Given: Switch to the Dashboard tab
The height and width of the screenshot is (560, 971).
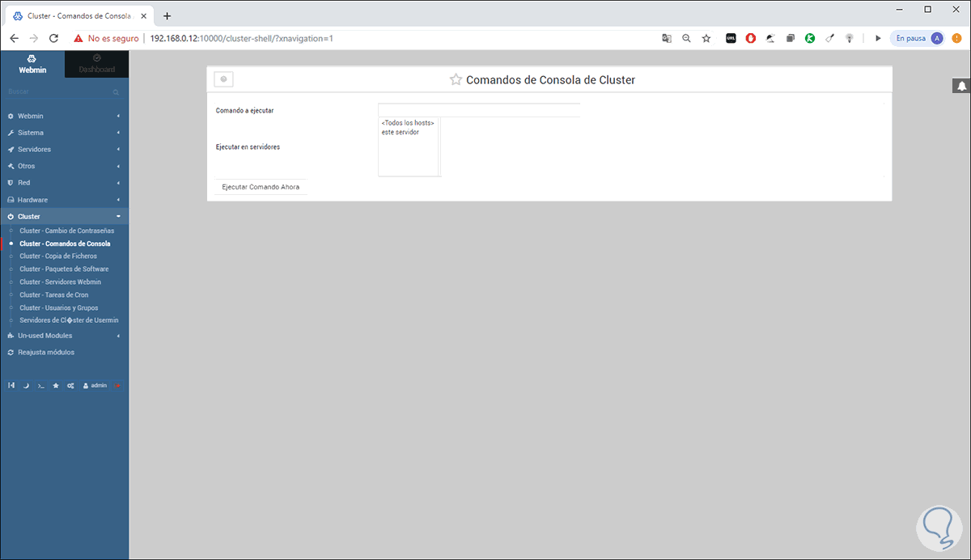Looking at the screenshot, I should pyautogui.click(x=97, y=64).
